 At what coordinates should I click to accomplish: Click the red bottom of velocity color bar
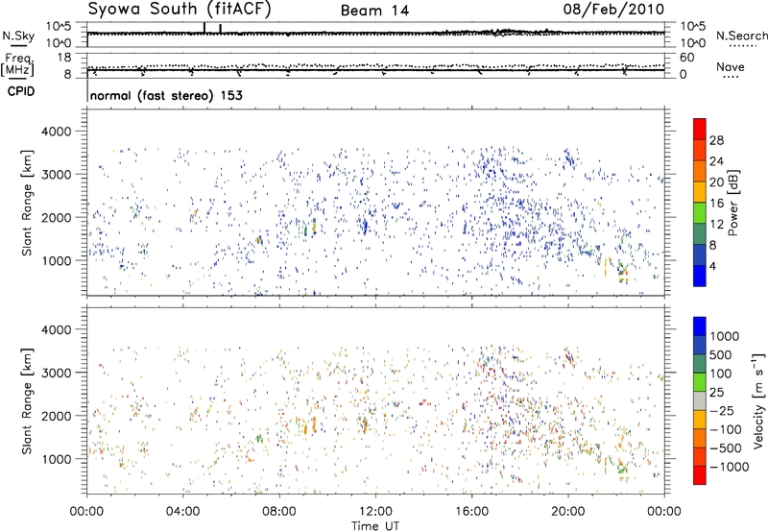(x=700, y=475)
